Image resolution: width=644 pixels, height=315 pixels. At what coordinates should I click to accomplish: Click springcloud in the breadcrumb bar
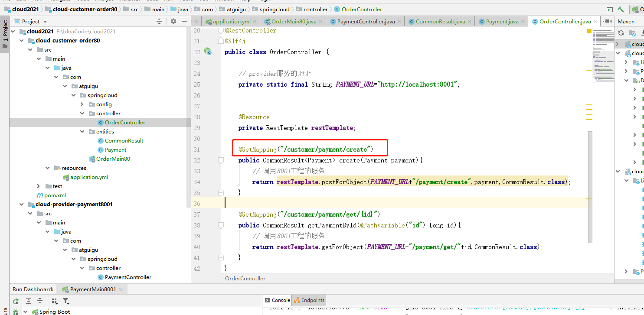coord(270,9)
